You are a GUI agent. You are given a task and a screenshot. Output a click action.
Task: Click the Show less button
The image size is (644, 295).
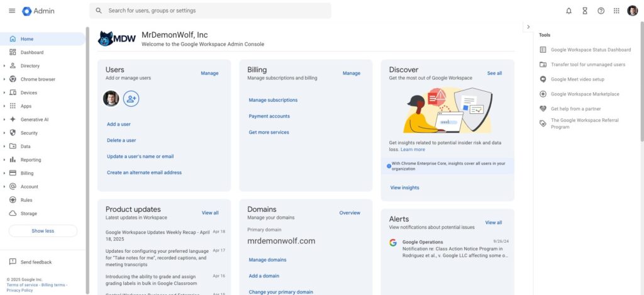coord(43,231)
